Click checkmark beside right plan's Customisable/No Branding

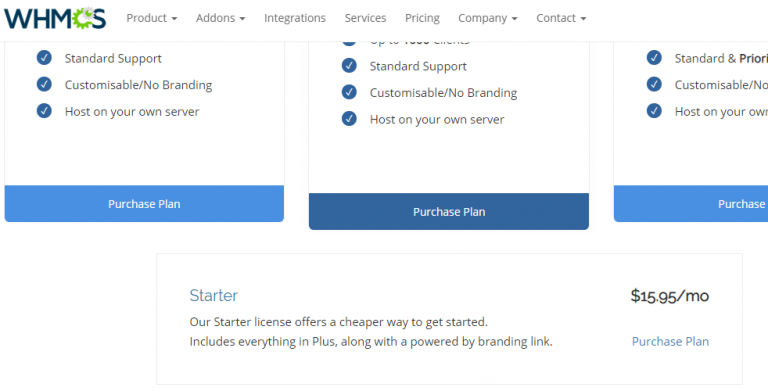(x=654, y=84)
